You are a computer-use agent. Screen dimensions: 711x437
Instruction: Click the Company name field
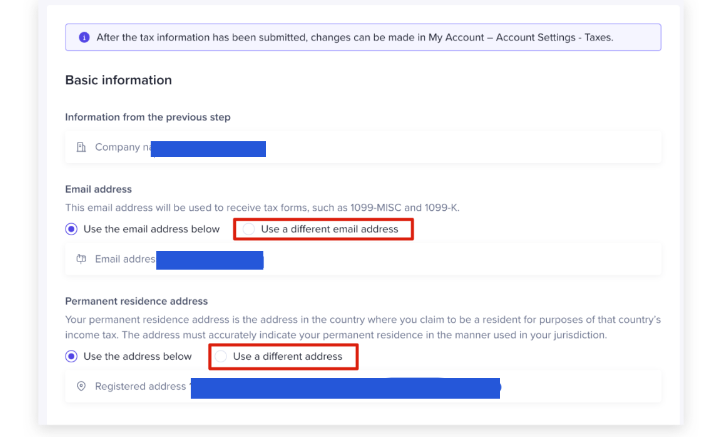coord(363,148)
